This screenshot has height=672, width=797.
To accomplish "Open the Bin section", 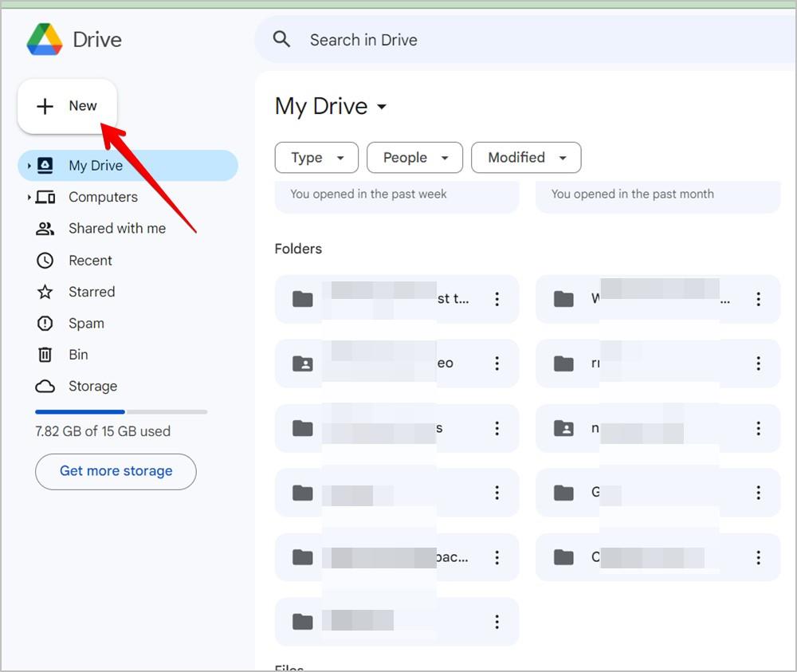I will point(78,355).
